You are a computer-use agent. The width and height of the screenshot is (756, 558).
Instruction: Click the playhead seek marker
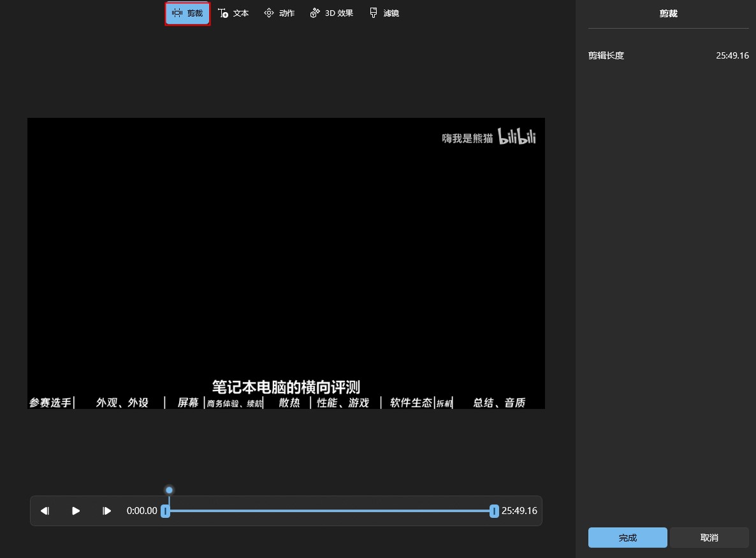point(169,490)
